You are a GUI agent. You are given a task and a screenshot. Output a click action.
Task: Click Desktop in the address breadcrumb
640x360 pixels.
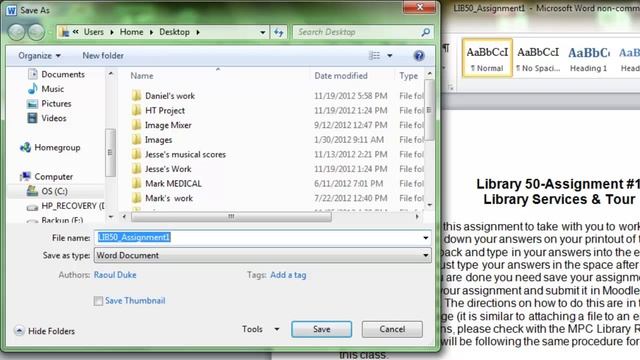click(174, 32)
